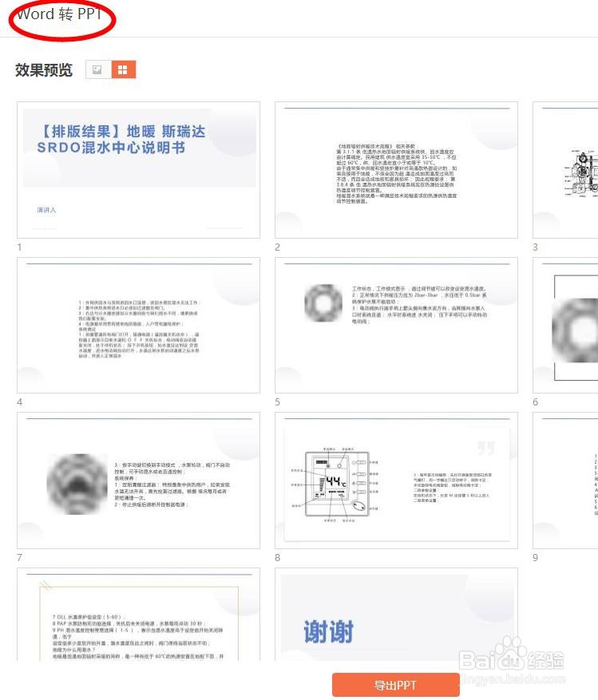Switch to grid preview mode
598x700 pixels.
coord(123,69)
